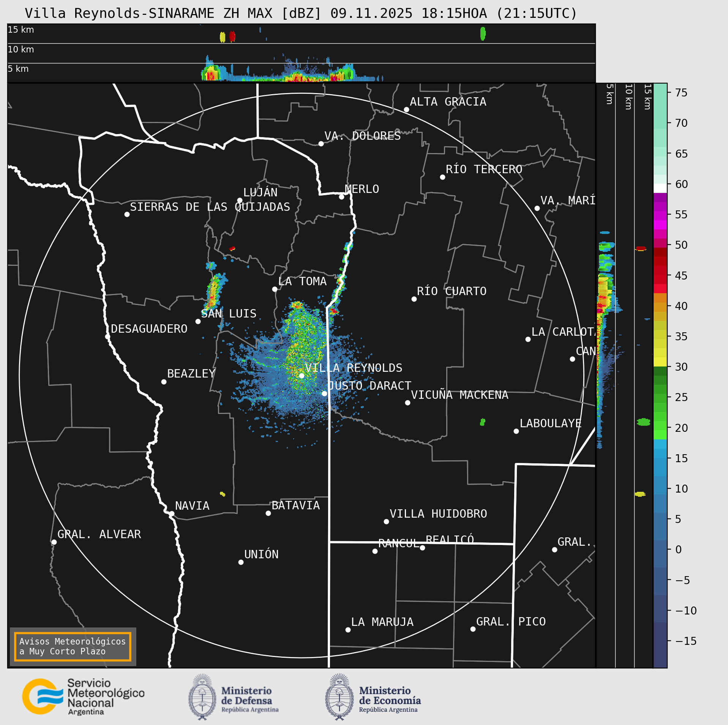Select the Desaguadero location marker
728x725 pixels.
[x=107, y=337]
